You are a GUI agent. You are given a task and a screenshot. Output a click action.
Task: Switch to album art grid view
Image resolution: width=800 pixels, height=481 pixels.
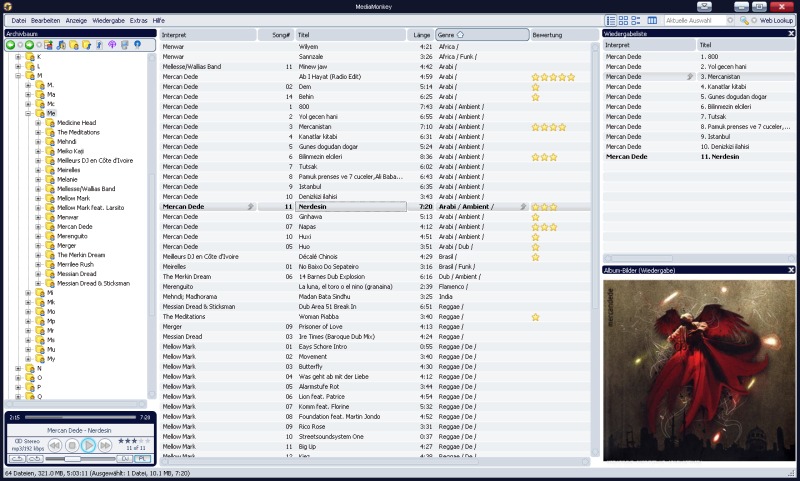point(623,20)
